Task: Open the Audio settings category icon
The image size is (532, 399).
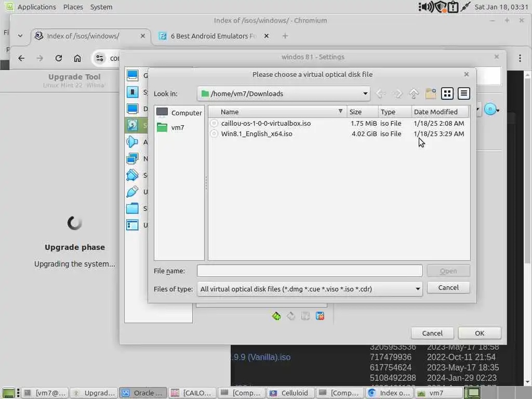Action: pyautogui.click(x=132, y=142)
